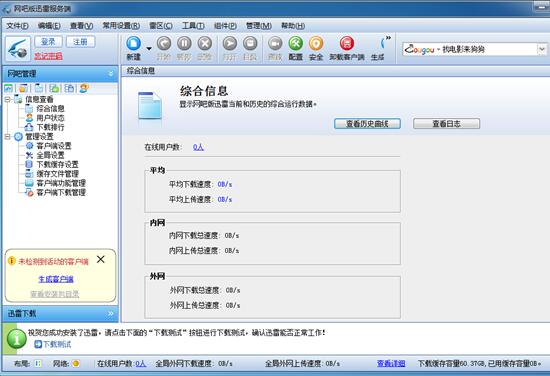550x376 pixels.
Task: Open the 组件(P) menu
Action: click(225, 26)
